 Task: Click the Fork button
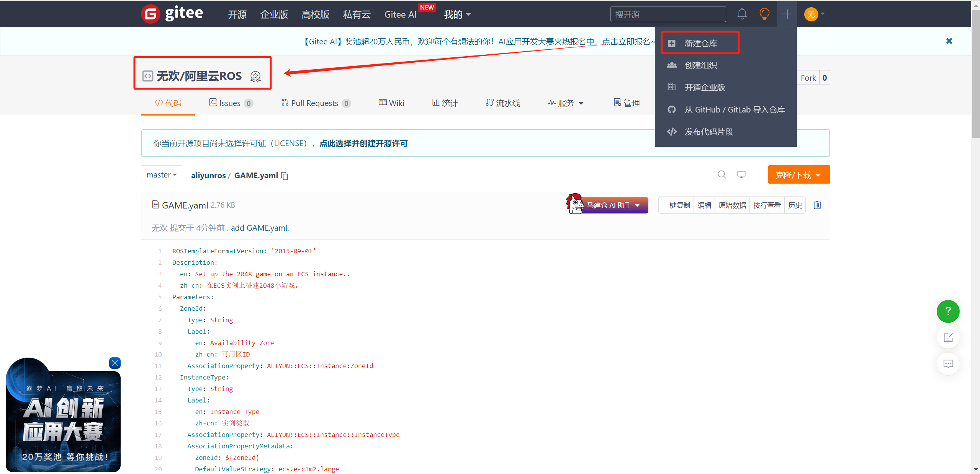point(808,78)
